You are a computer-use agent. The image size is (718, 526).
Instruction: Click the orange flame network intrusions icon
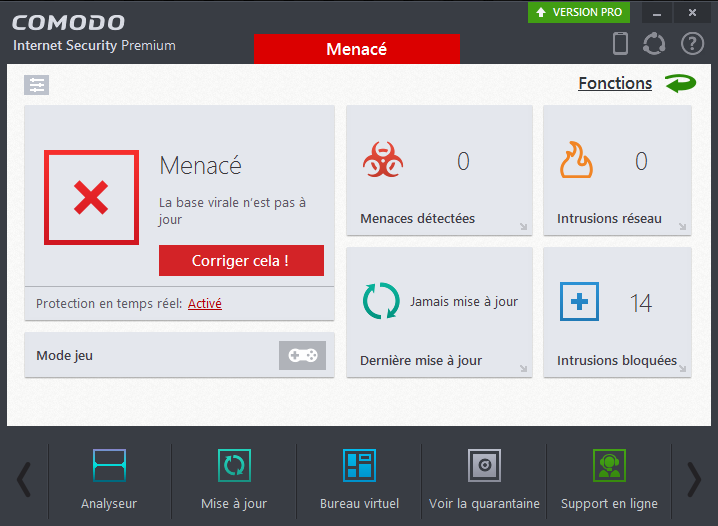[x=577, y=160]
